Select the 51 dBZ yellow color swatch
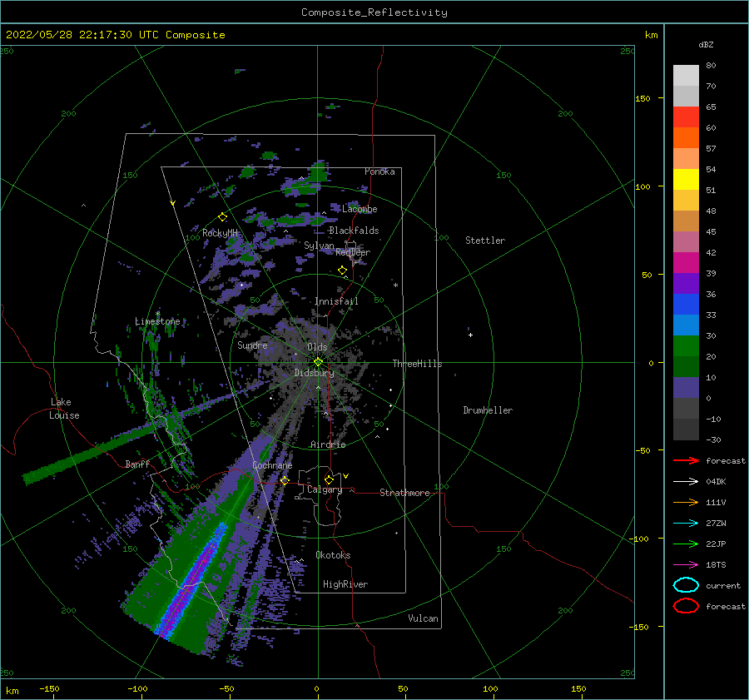This screenshot has height=700, width=749. pyautogui.click(x=686, y=180)
